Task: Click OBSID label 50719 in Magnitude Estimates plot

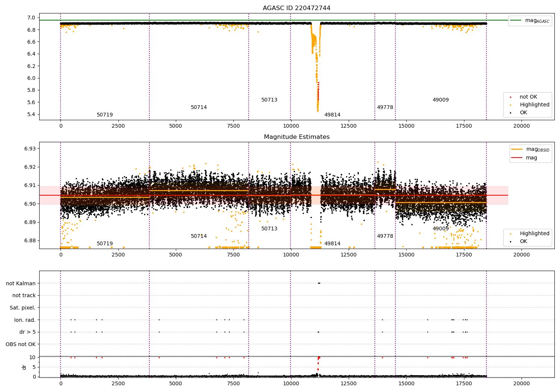Action: coord(105,244)
